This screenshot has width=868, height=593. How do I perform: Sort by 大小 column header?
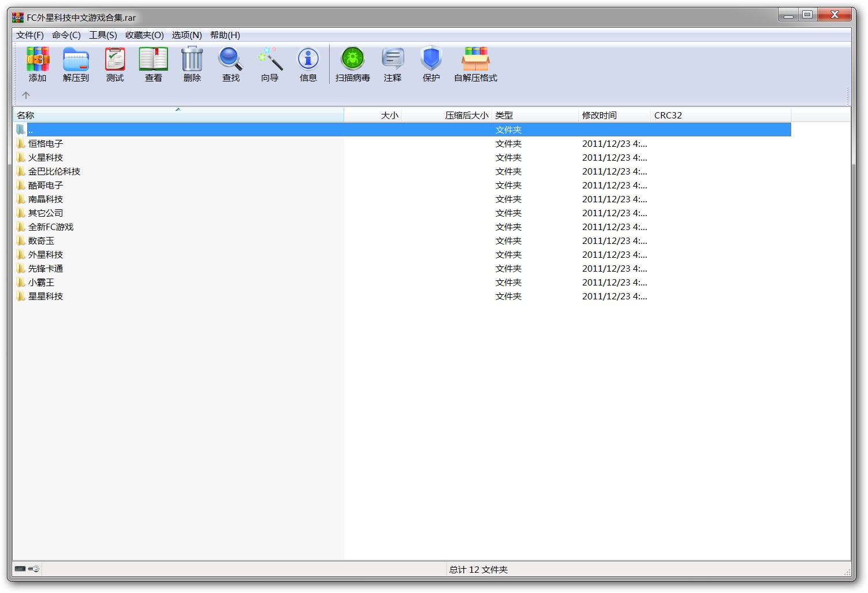click(389, 116)
